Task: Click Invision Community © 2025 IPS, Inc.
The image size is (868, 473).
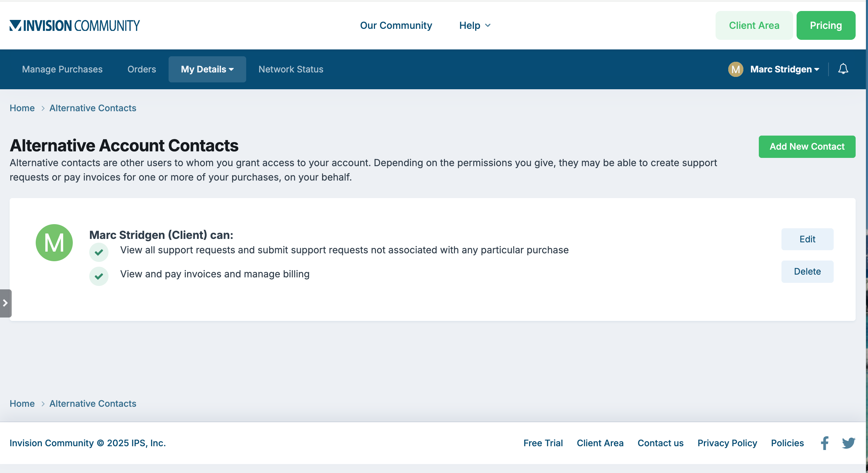Action: [x=88, y=443]
